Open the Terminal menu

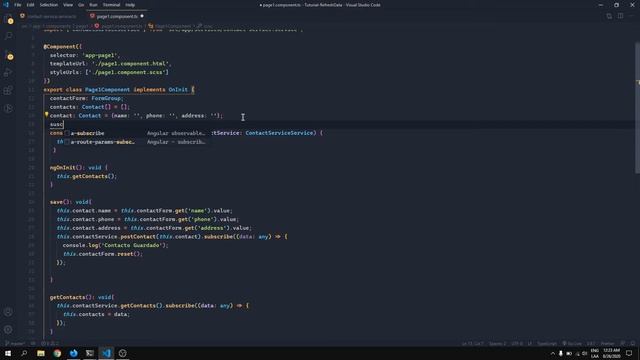coord(111,5)
